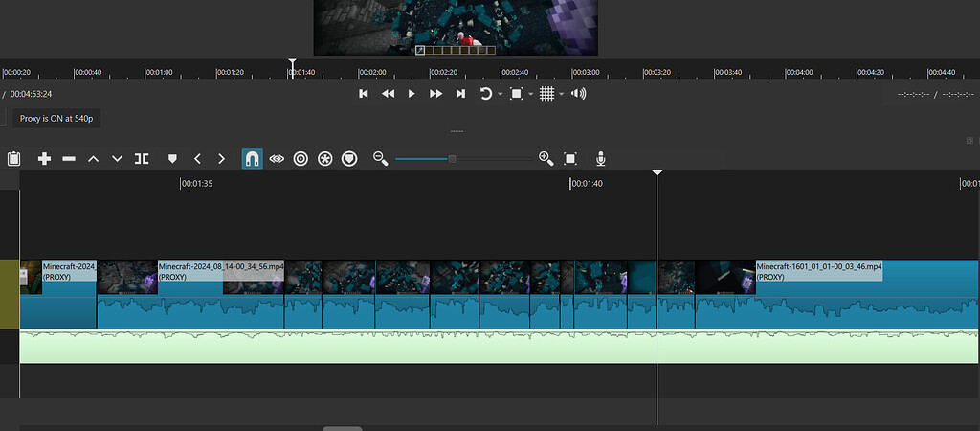This screenshot has height=431, width=980.
Task: Create a marker with marker icon
Action: (x=173, y=159)
